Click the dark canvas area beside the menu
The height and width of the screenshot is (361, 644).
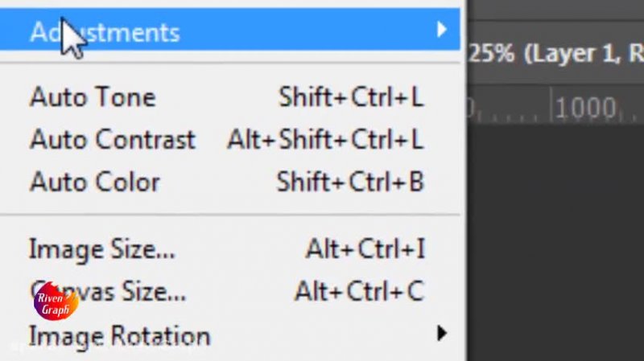555,241
